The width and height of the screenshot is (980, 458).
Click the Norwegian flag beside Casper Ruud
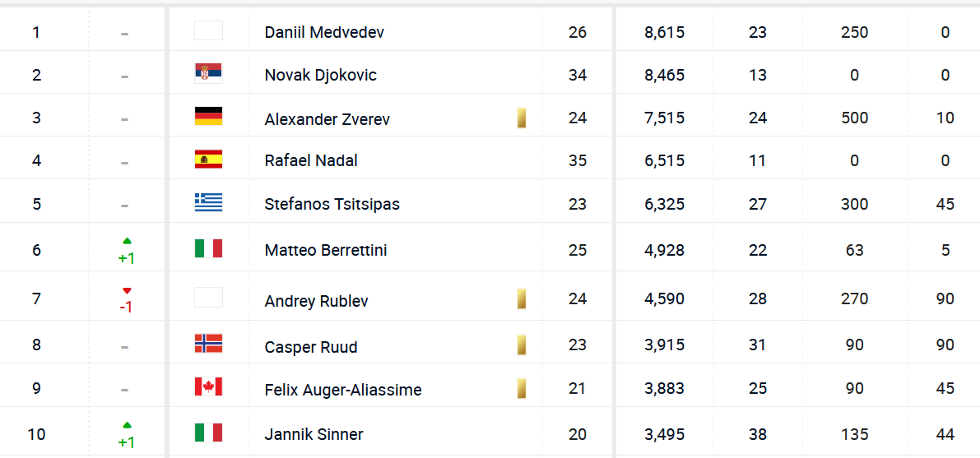208,344
